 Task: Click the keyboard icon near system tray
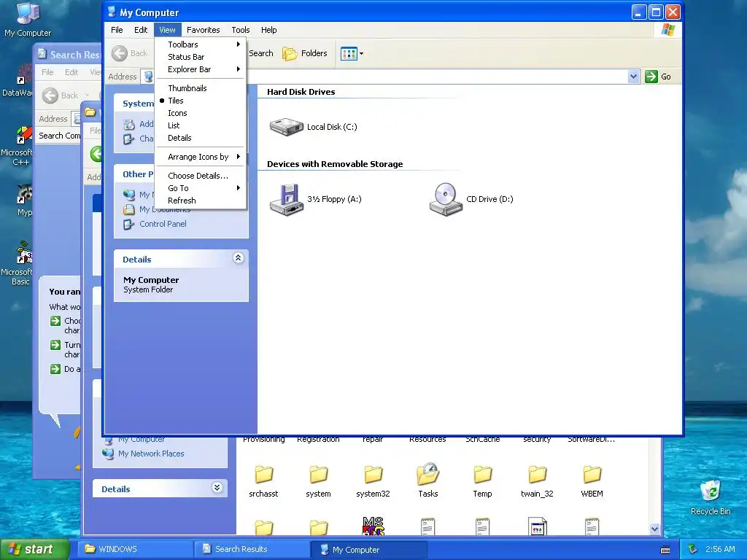click(665, 550)
